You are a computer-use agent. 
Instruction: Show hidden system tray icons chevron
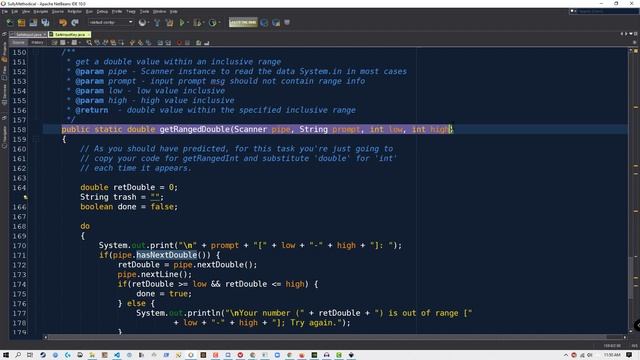point(566,355)
